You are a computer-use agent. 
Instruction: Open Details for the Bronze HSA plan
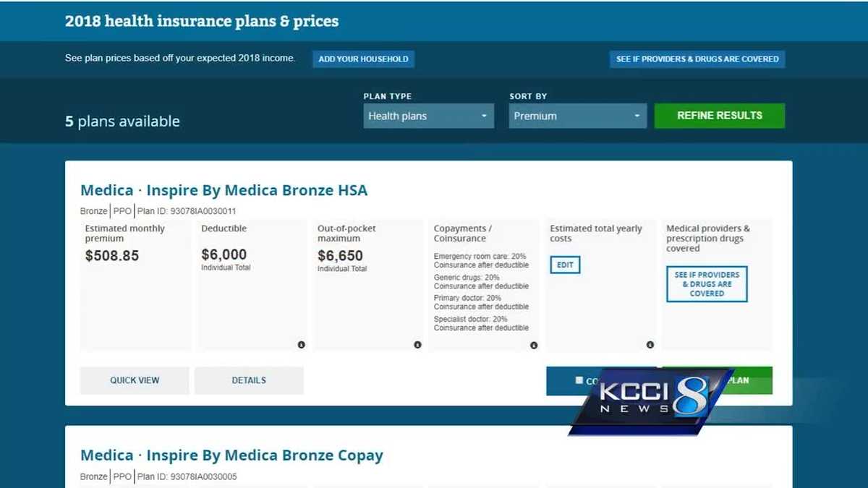click(x=249, y=380)
